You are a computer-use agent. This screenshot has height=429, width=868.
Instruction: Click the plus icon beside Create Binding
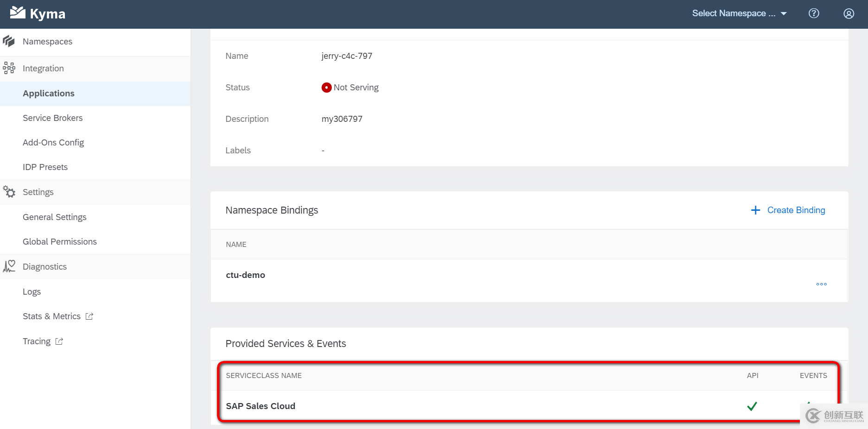coord(755,210)
